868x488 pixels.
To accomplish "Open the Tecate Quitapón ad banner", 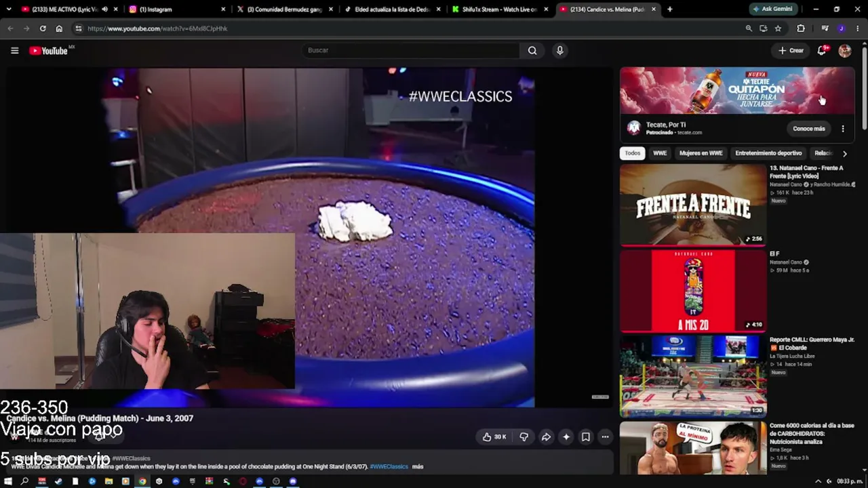I will point(737,91).
